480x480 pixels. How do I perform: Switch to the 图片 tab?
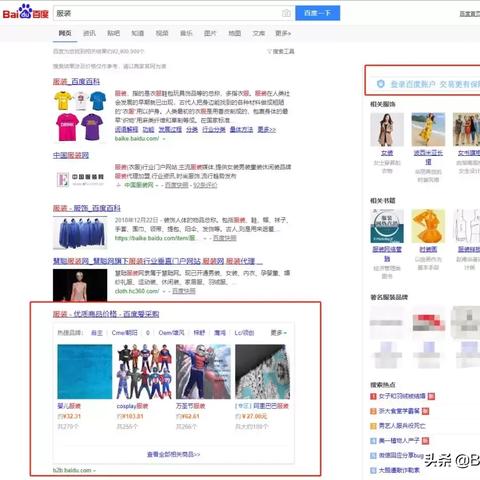(x=210, y=33)
